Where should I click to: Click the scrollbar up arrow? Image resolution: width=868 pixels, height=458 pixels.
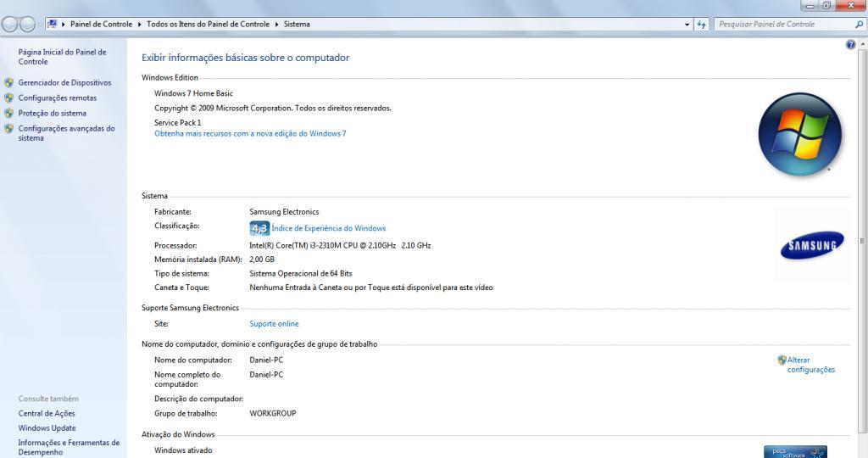[862, 44]
